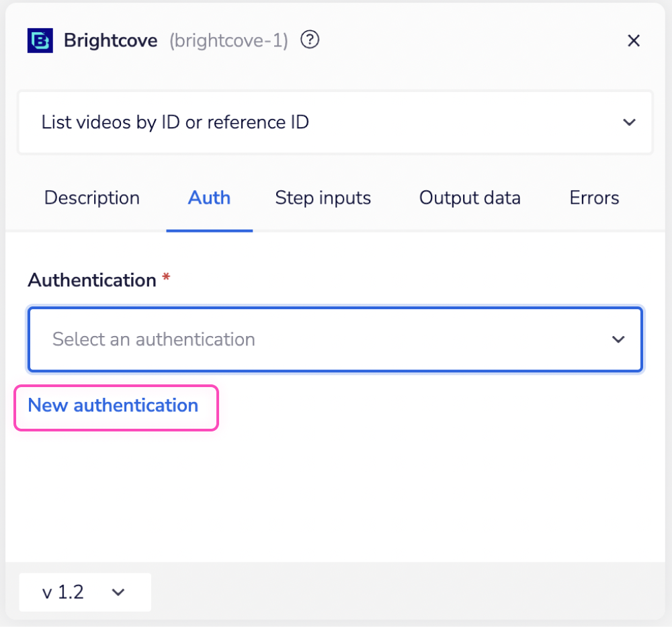Open the version selector showing v 1.2
672x627 pixels.
pyautogui.click(x=85, y=592)
